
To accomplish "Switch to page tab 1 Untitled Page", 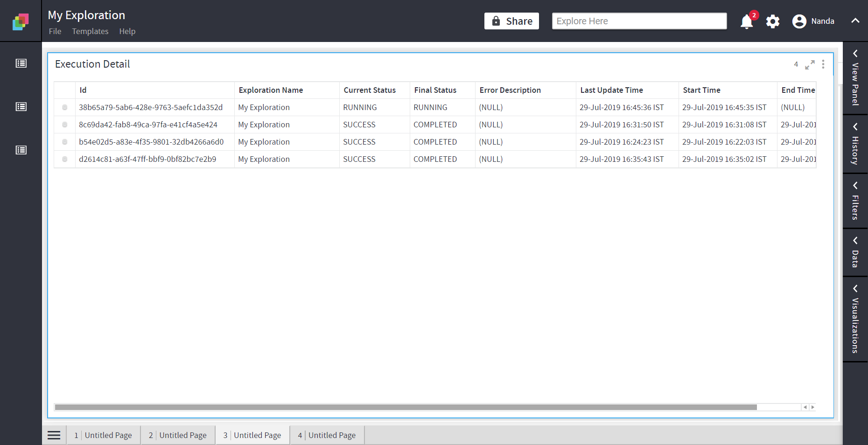I will [103, 435].
